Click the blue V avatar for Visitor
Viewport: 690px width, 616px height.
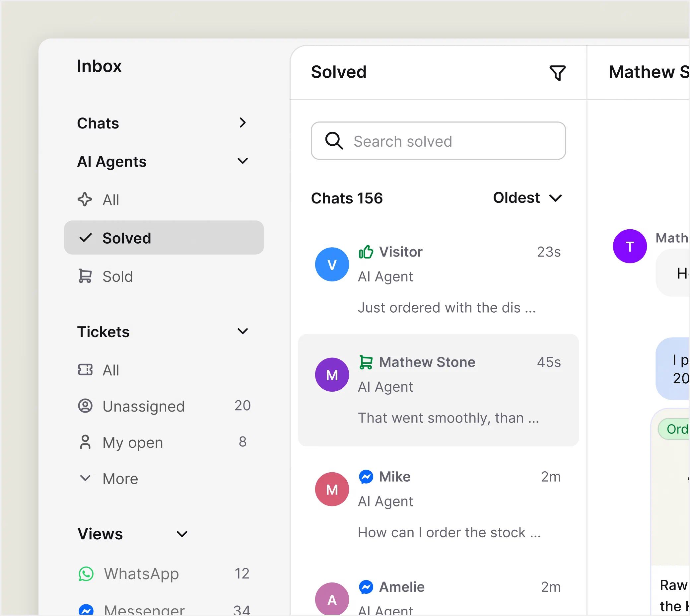click(x=332, y=264)
